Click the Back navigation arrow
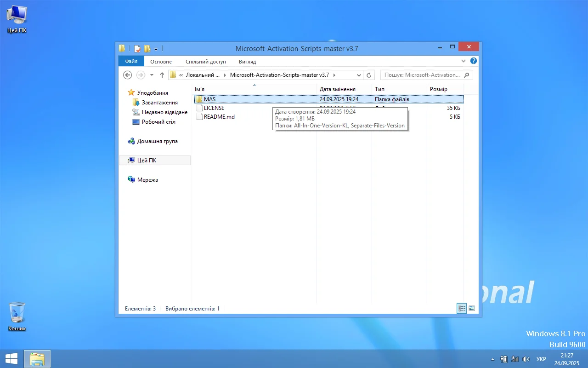 pyautogui.click(x=128, y=75)
